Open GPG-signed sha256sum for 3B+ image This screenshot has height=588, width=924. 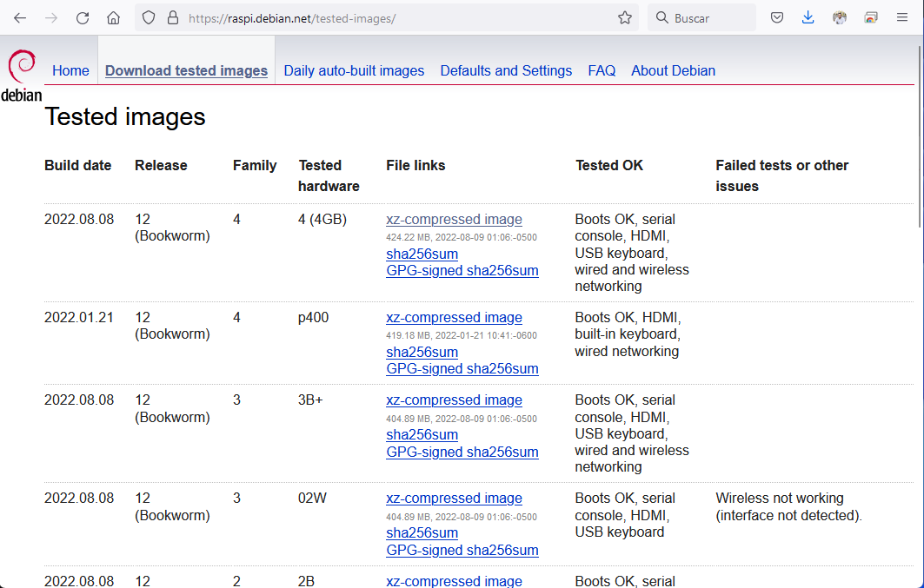click(x=462, y=452)
